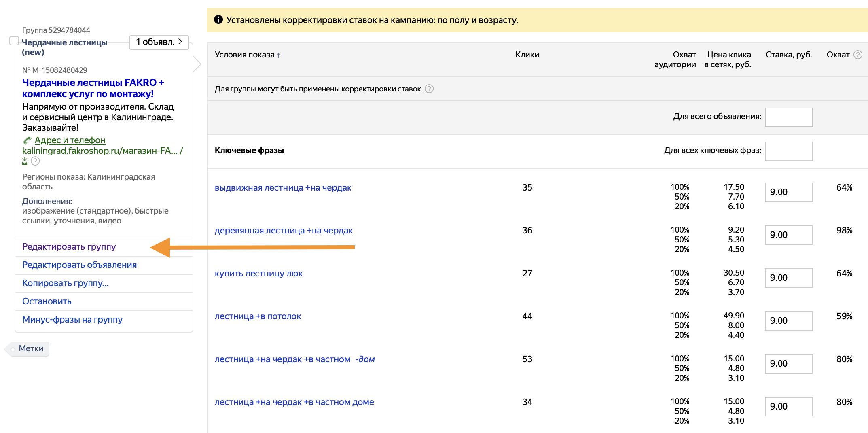Screen dimensions: 868x433
Task: Expand the 1 объявл. button
Action: click(x=159, y=42)
